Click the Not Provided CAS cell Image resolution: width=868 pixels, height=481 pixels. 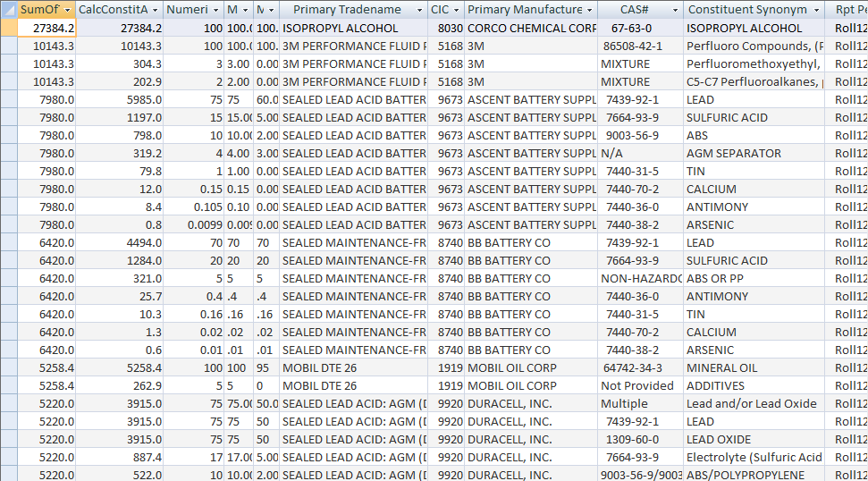click(640, 386)
